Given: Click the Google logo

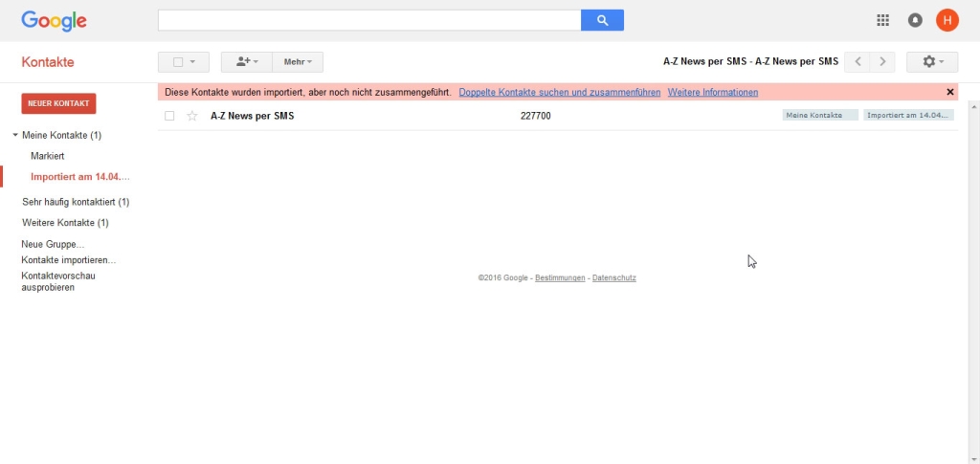Looking at the screenshot, I should (54, 21).
